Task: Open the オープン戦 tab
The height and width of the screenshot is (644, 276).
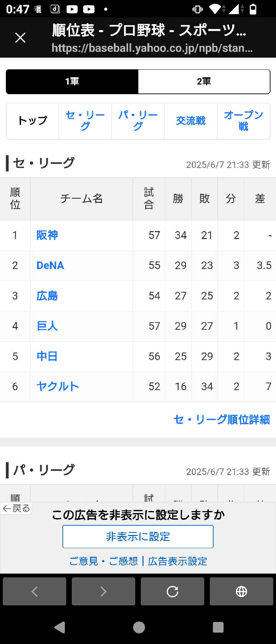Action: (244, 121)
